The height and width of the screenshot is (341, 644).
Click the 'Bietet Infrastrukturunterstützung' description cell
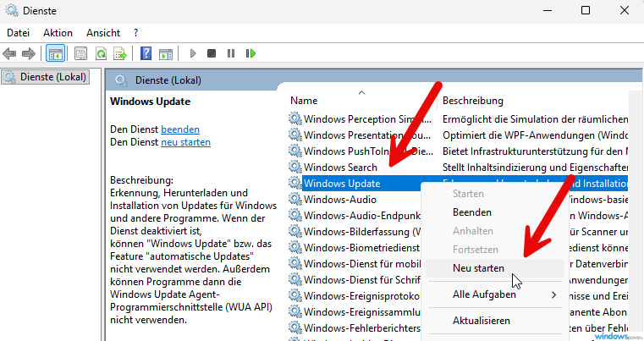(535, 151)
